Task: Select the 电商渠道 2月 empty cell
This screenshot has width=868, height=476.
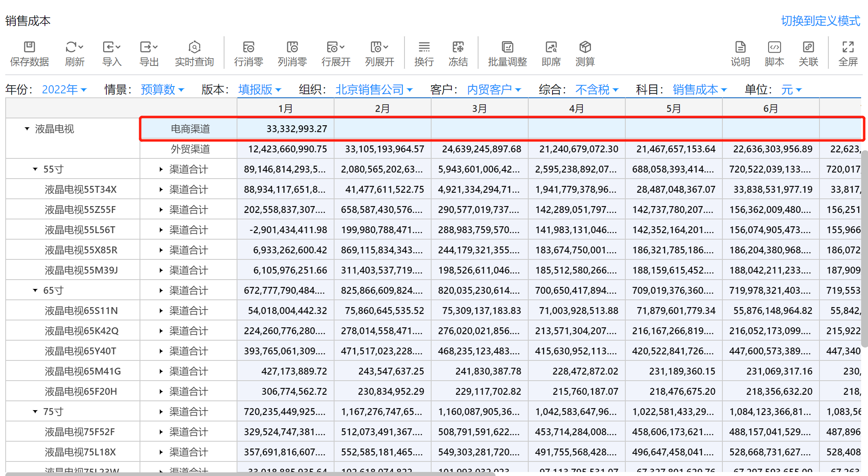Action: (x=382, y=129)
